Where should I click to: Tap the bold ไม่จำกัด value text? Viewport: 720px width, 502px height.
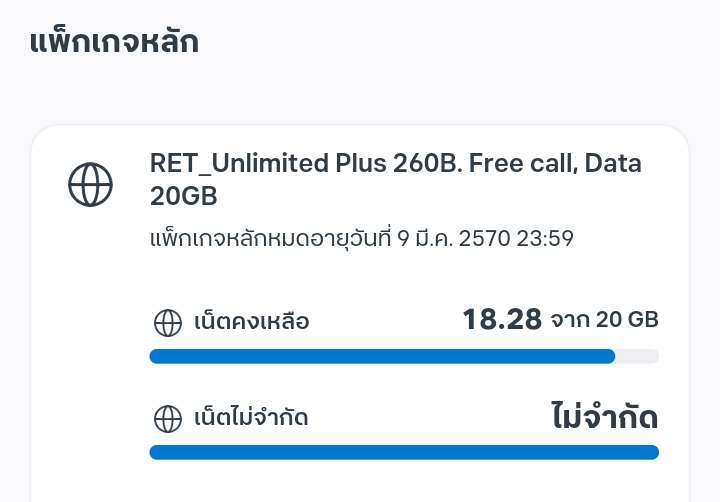coord(605,416)
